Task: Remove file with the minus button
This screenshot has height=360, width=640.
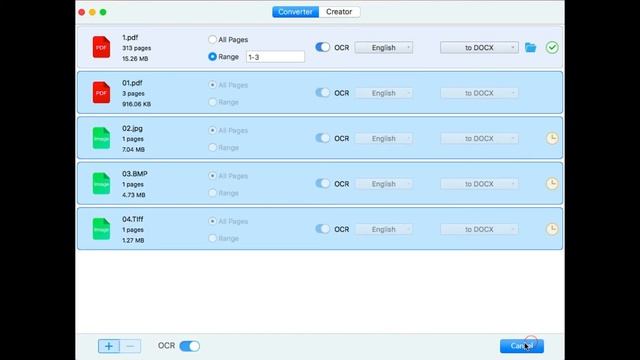Action: (x=130, y=346)
